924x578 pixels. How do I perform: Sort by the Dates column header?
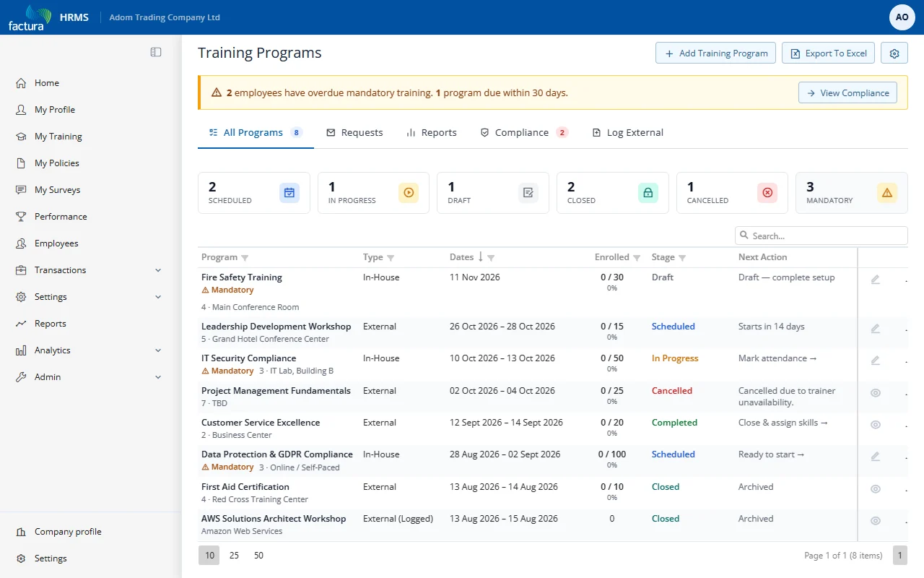pyautogui.click(x=462, y=257)
